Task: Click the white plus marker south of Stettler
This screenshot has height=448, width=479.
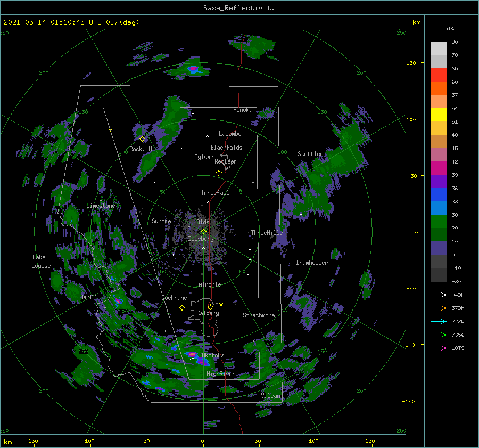Action: click(301, 214)
